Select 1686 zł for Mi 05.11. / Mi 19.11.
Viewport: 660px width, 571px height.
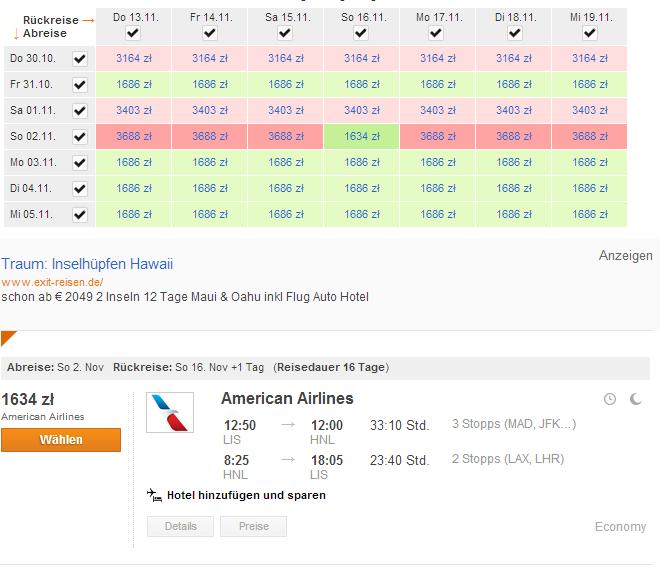pyautogui.click(x=589, y=215)
